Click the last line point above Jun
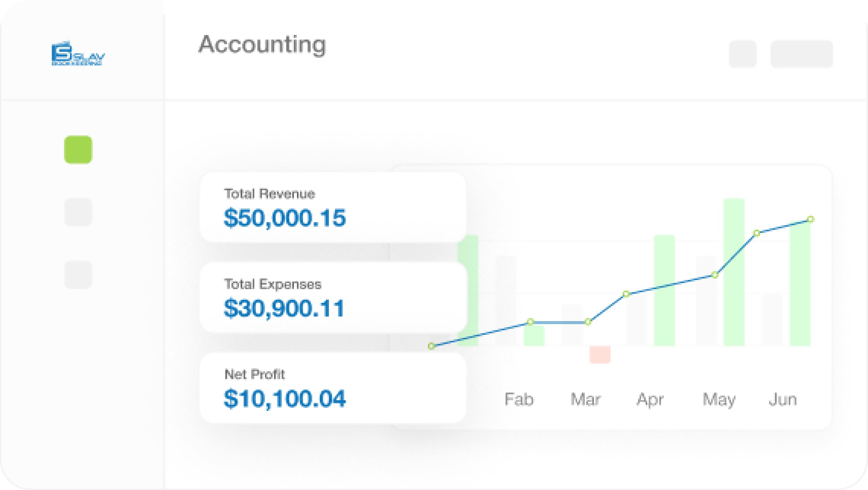868x490 pixels. 811,219
